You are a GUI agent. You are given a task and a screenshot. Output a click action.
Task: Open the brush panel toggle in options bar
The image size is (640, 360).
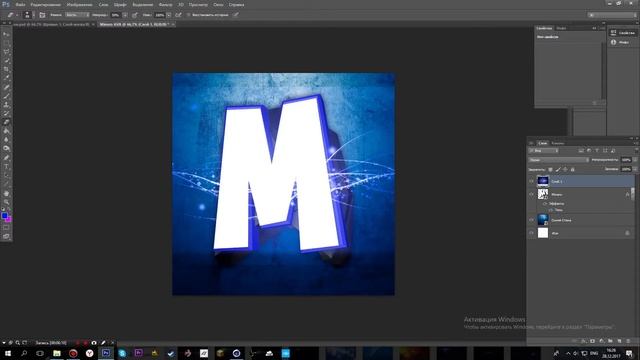42,15
